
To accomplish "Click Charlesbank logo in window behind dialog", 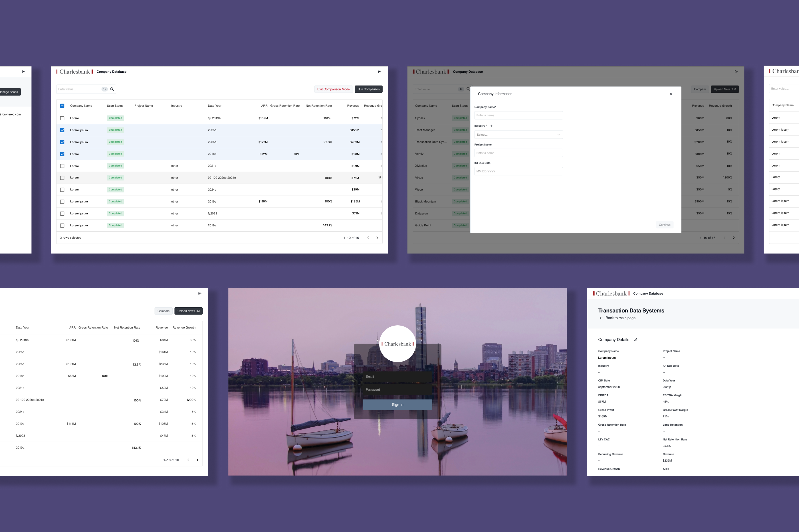I will coord(431,72).
